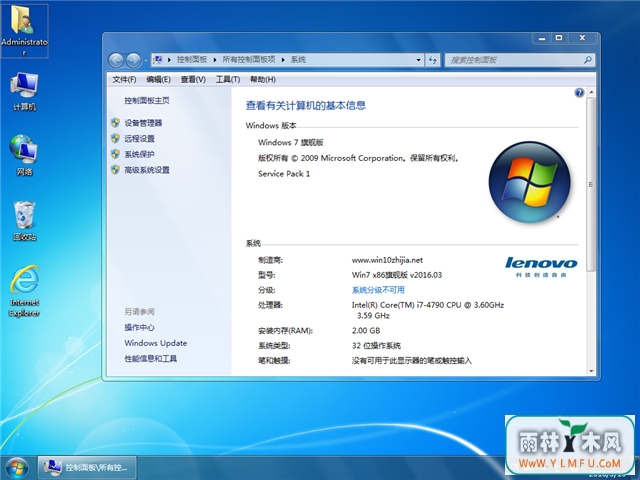
Task: Open Windows Update link
Action: pos(156,343)
